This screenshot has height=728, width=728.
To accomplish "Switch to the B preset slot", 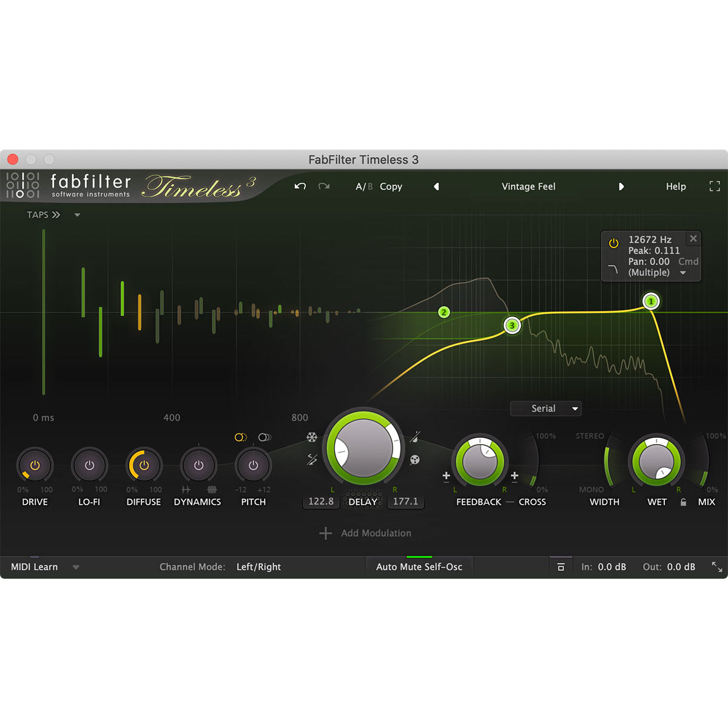I will (370, 186).
